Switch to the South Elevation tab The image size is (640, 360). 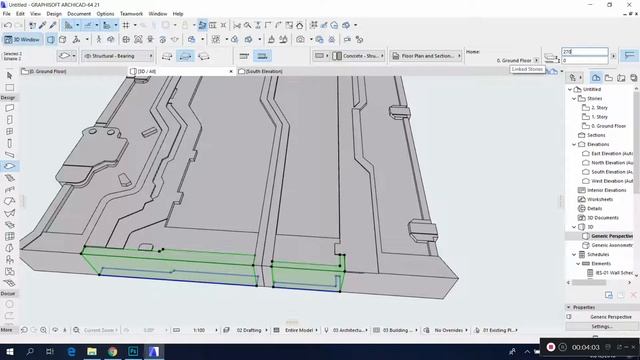pyautogui.click(x=264, y=71)
